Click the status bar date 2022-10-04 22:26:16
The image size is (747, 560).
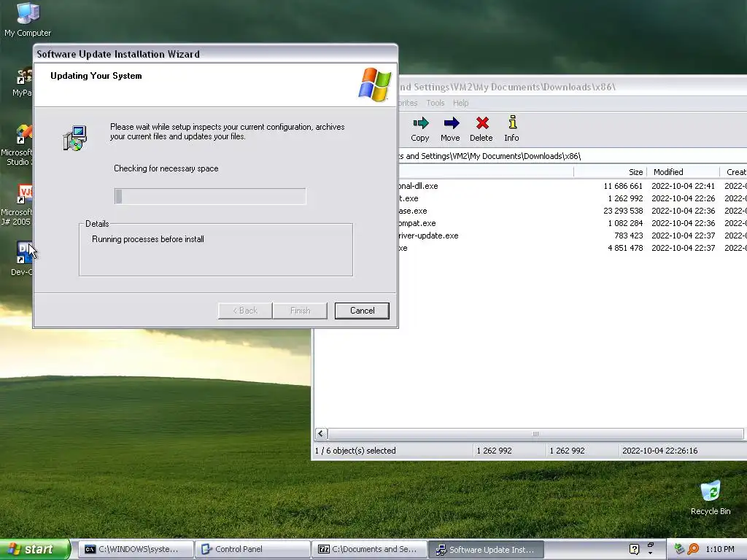pyautogui.click(x=659, y=451)
